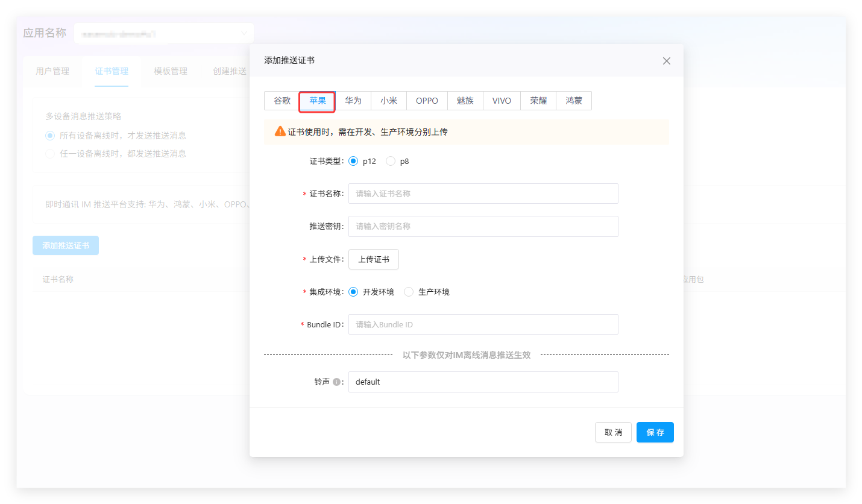Select the 荣耀 vendor tab
This screenshot has width=862, height=504.
[x=538, y=101]
